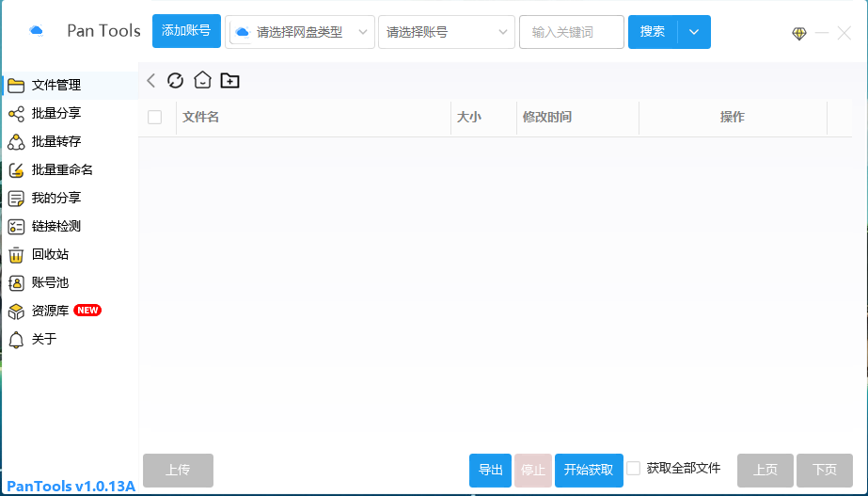Click the 开始获取 button
Screen dimensions: 868x496
point(589,471)
